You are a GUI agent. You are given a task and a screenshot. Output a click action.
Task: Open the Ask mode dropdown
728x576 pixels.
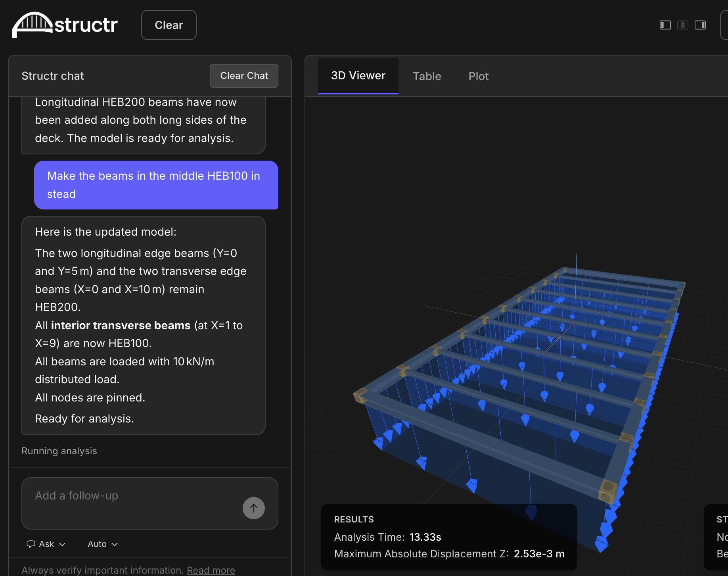click(46, 544)
